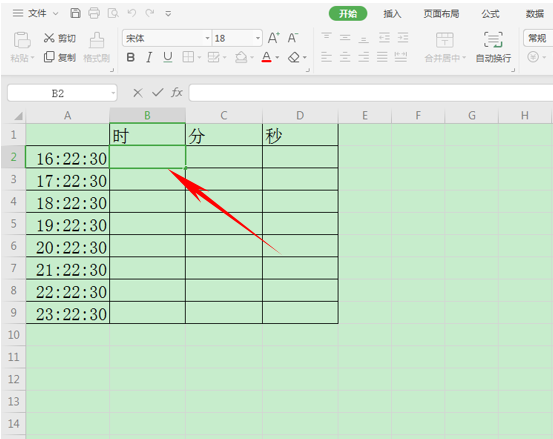This screenshot has width=553, height=439.
Task: Open the font name 宋体 dropdown
Action: click(207, 38)
